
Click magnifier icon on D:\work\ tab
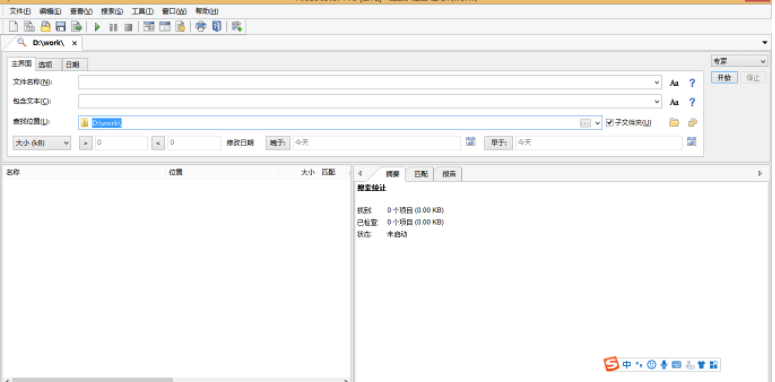coord(21,42)
